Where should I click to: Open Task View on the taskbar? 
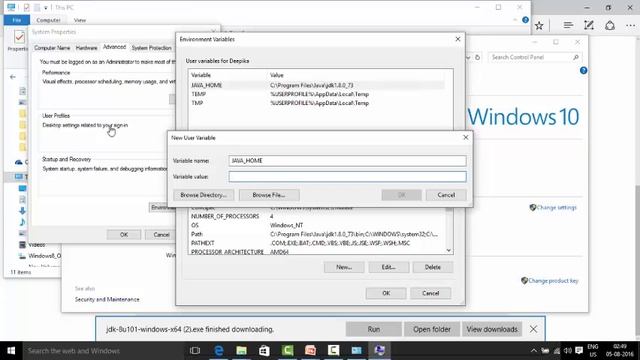(195, 351)
